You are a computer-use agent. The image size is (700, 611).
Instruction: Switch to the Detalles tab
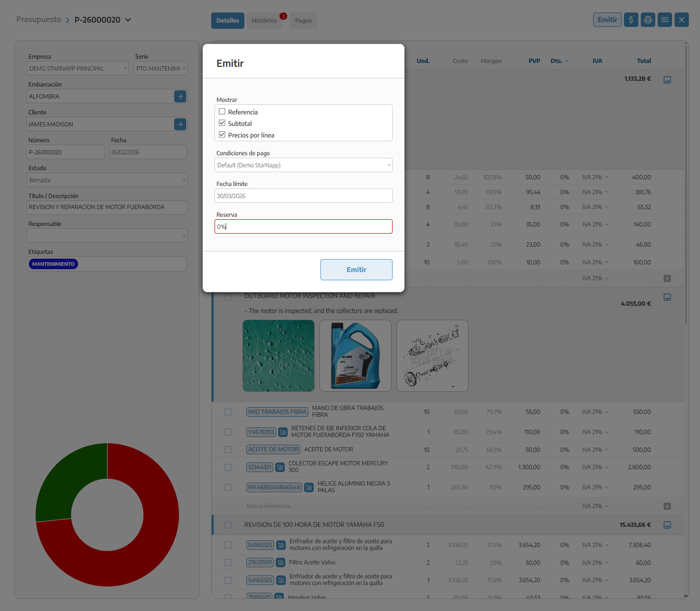(228, 21)
